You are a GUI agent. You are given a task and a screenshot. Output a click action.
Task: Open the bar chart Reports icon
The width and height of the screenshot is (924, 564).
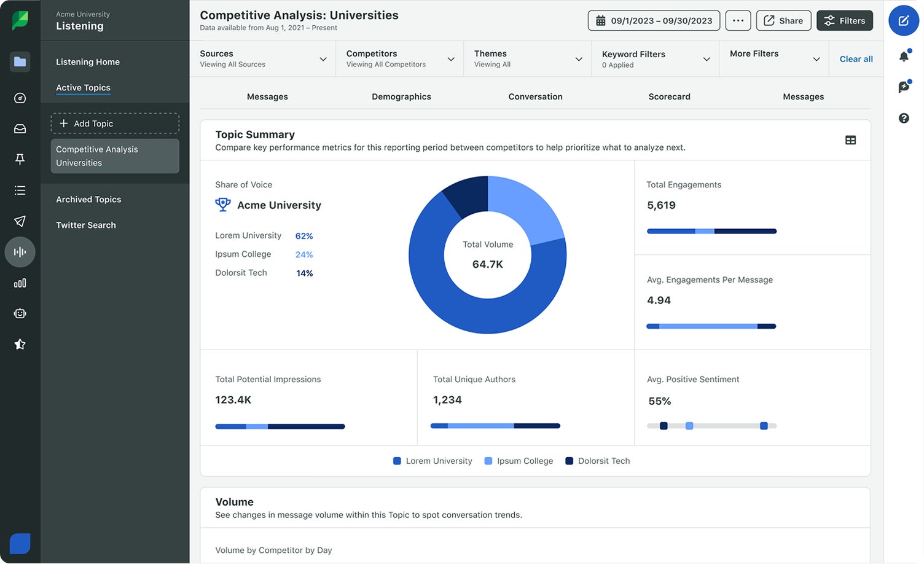pos(20,283)
